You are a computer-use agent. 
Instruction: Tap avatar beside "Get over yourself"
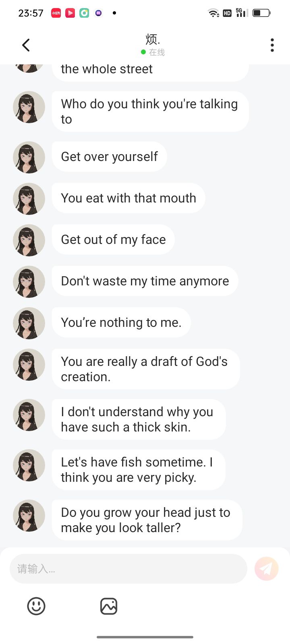(29, 157)
